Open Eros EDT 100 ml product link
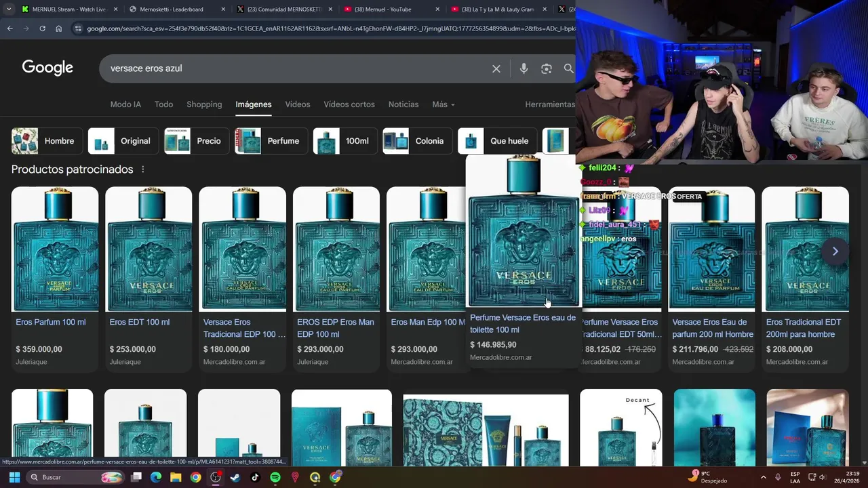The image size is (868, 488). (140, 322)
